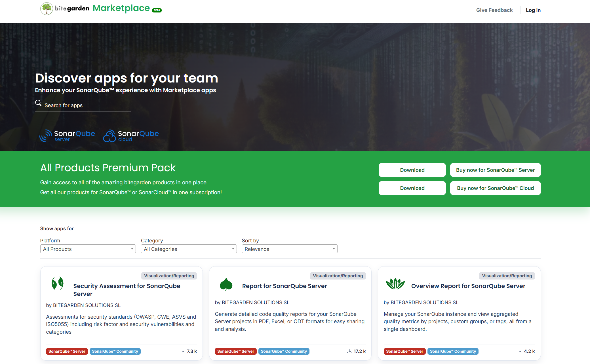Download the Premium Pack for SonarQube Cloud

tap(412, 188)
